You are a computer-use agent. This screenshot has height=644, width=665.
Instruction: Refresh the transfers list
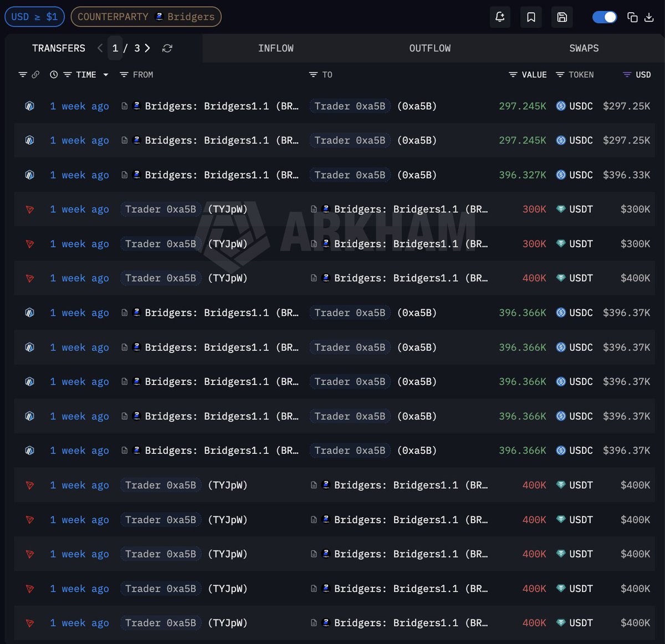[167, 48]
